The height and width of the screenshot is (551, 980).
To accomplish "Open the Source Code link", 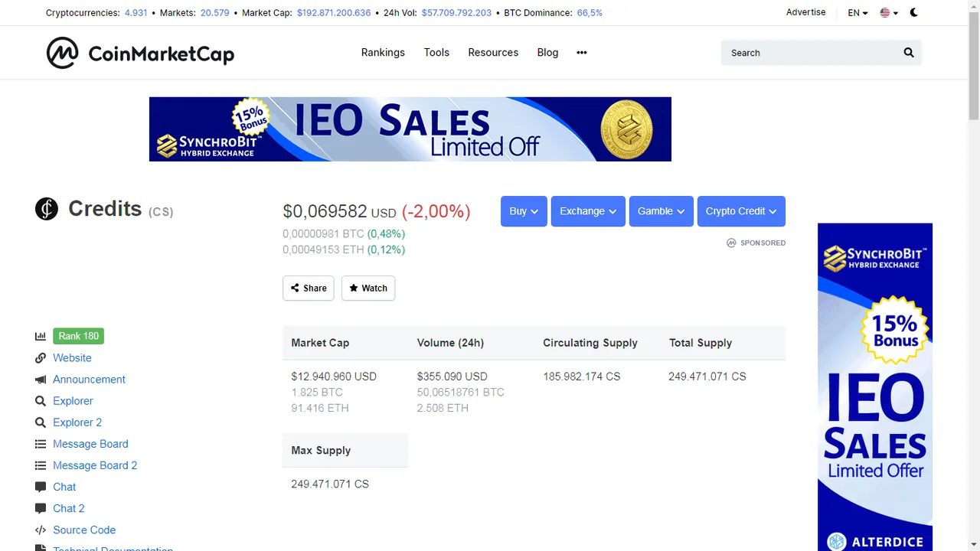I will (84, 529).
